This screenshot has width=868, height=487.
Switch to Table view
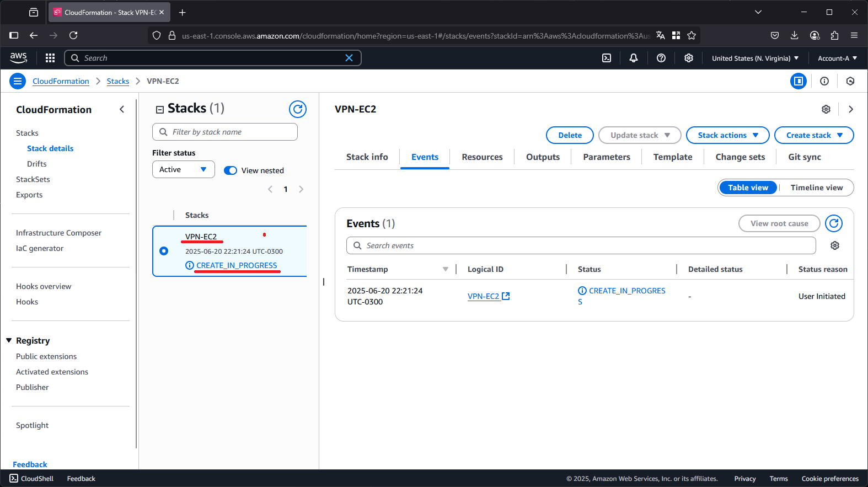tap(748, 188)
